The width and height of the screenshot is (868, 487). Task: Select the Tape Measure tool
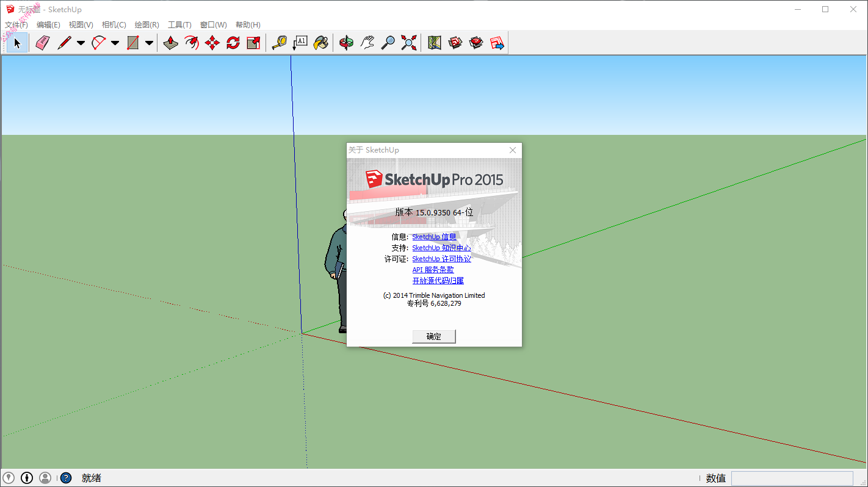pyautogui.click(x=280, y=43)
